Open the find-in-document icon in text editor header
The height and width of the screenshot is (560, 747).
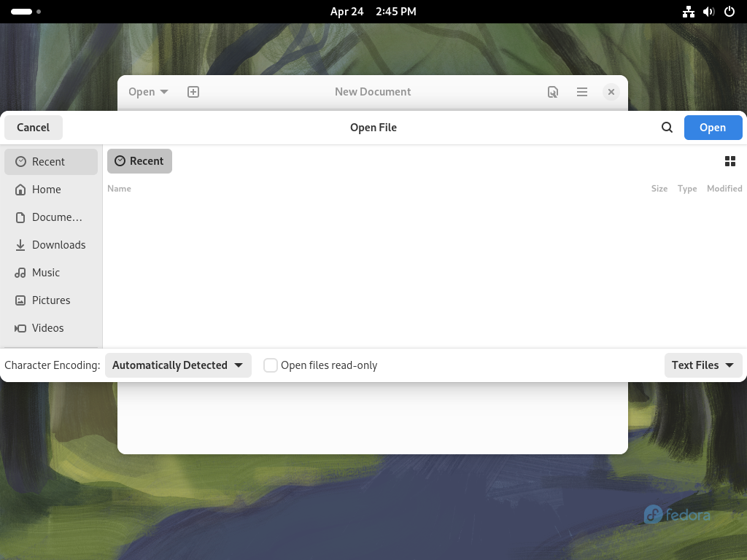point(553,92)
